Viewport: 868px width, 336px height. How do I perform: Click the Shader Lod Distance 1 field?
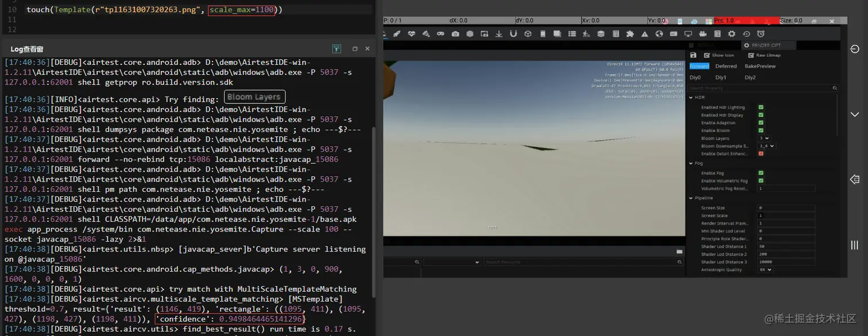[x=786, y=246]
